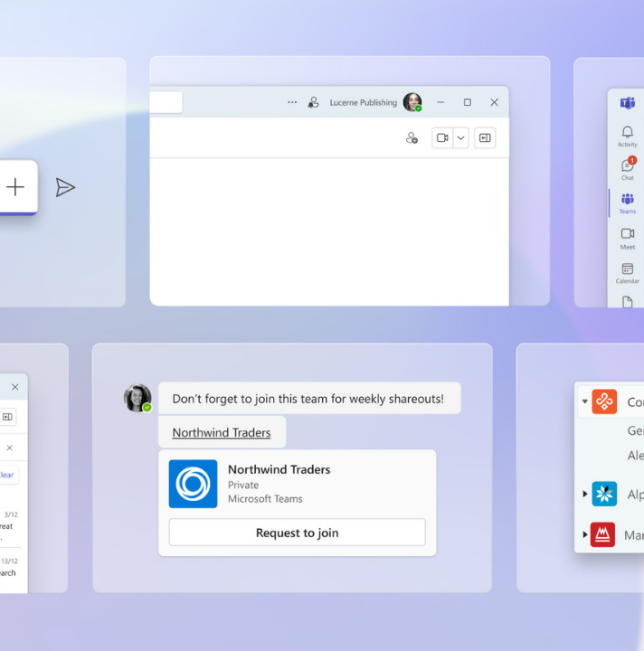Expand the red mountain team
The image size is (644, 651).
(584, 534)
